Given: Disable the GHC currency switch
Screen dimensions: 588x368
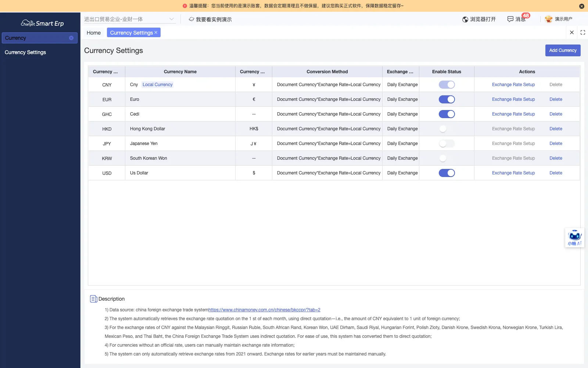Looking at the screenshot, I should tap(447, 114).
